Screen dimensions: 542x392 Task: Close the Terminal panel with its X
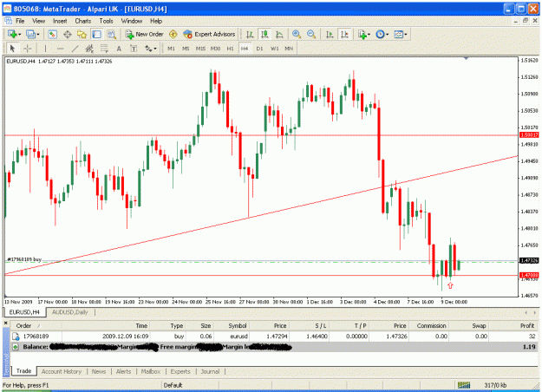point(5,323)
